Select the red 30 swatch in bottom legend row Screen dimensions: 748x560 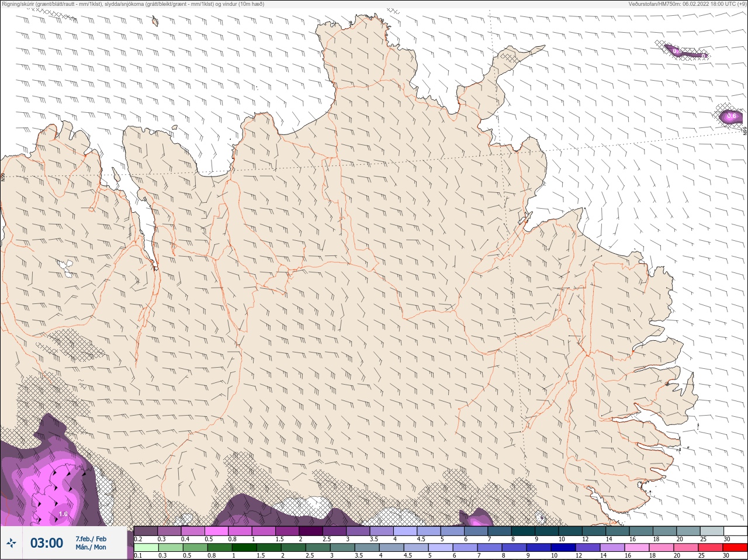(735, 548)
